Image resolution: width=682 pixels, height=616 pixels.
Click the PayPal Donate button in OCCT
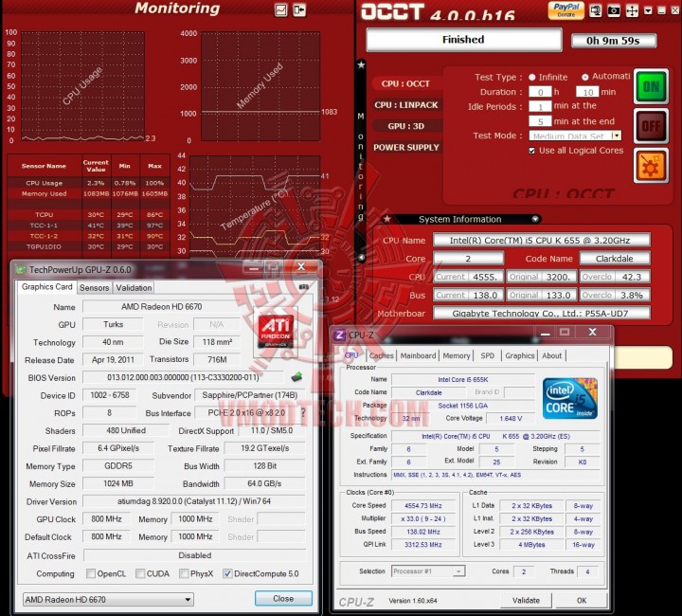tap(565, 10)
